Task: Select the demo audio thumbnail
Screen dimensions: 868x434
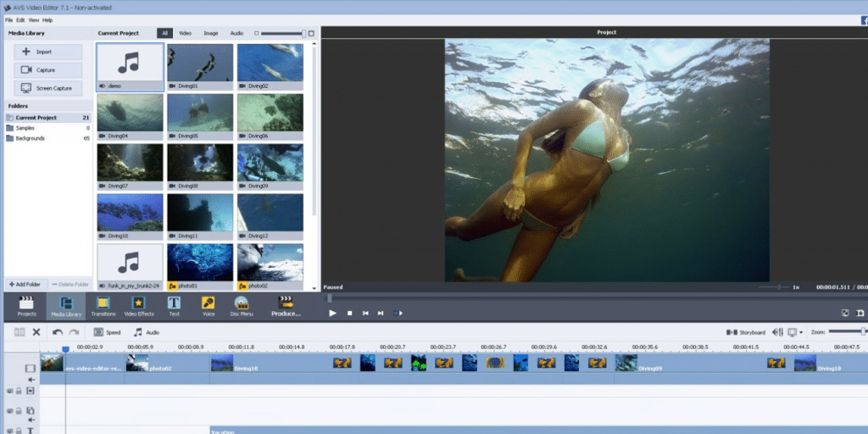Action: coord(130,67)
